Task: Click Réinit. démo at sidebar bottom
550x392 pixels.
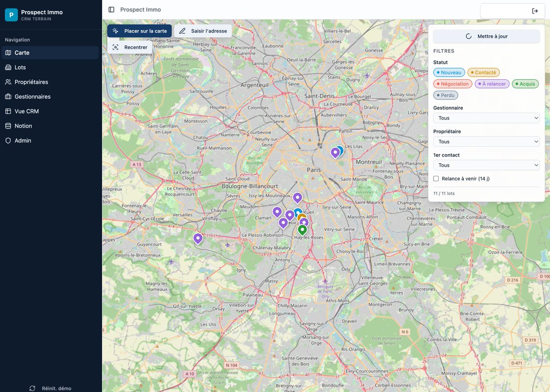Action: pyautogui.click(x=50, y=388)
